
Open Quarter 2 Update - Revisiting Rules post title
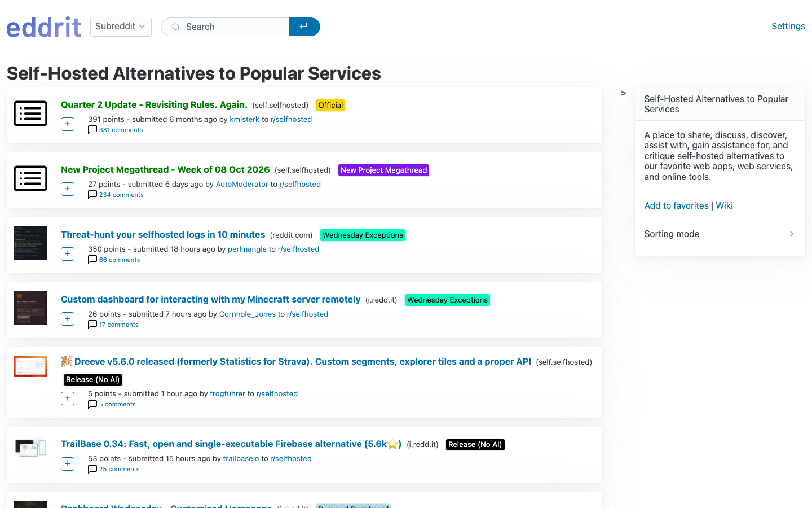[154, 104]
